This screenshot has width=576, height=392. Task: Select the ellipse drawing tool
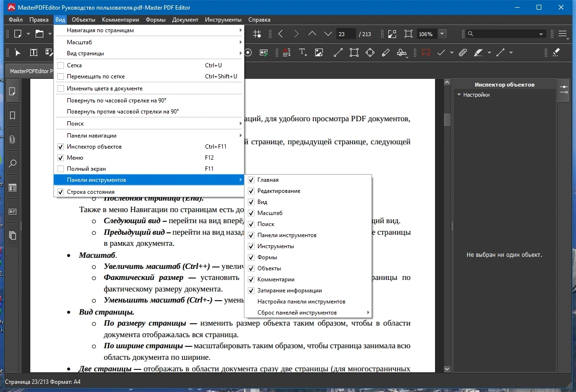point(370,52)
